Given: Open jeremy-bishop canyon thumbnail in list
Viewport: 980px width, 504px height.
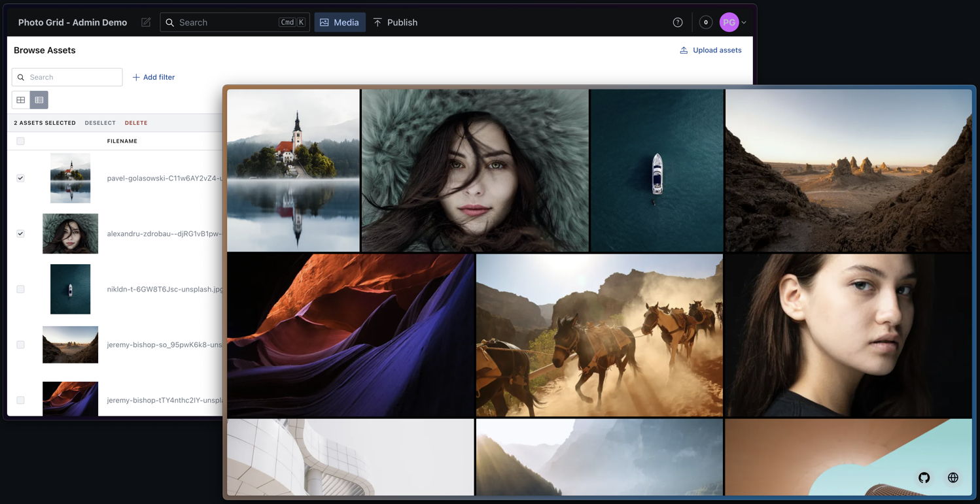Looking at the screenshot, I should click(x=70, y=399).
